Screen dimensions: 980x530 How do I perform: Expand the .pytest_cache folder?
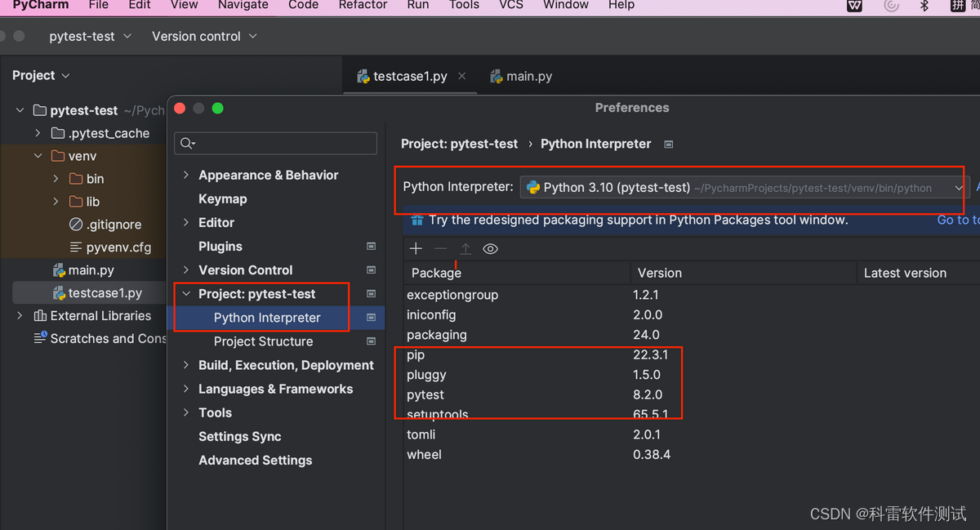pos(38,133)
